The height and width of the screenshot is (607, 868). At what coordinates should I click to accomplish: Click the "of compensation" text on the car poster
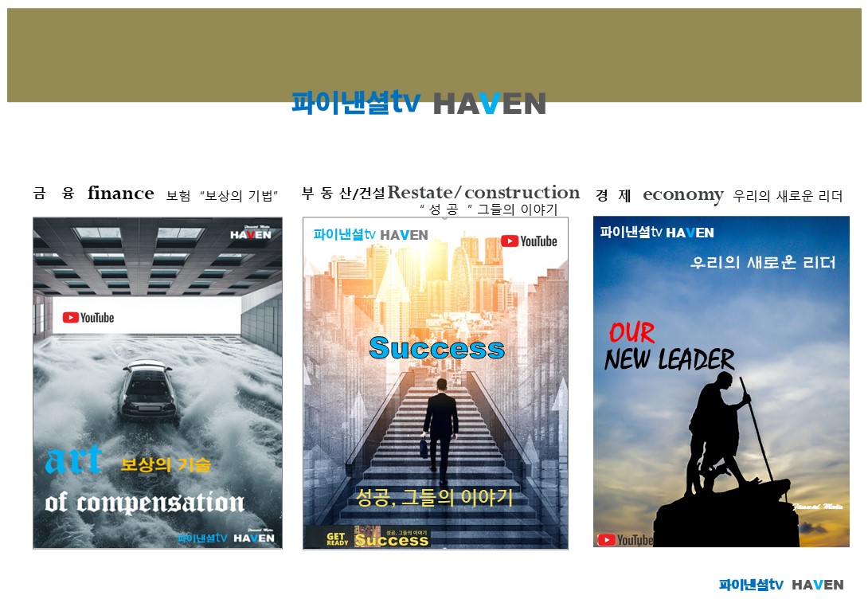[144, 503]
